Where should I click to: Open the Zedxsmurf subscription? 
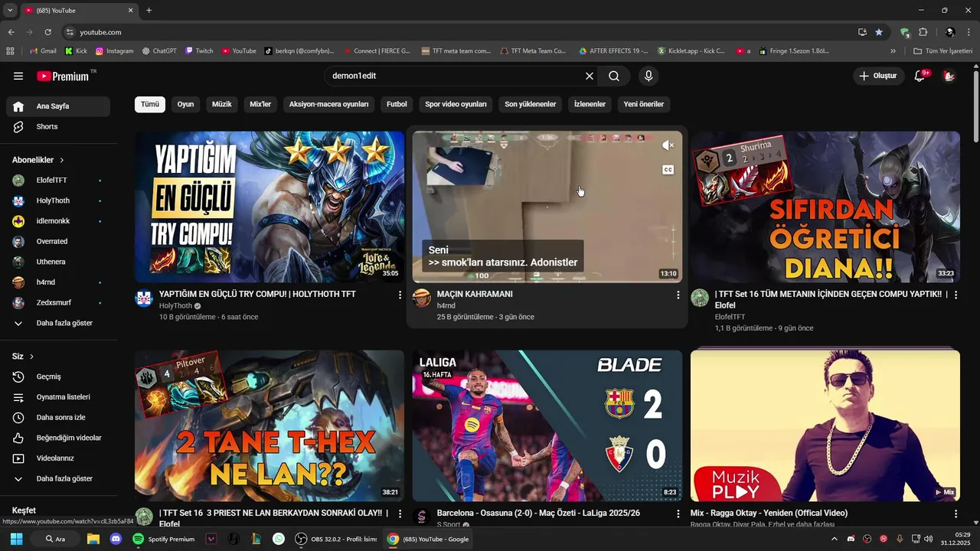[x=58, y=303]
